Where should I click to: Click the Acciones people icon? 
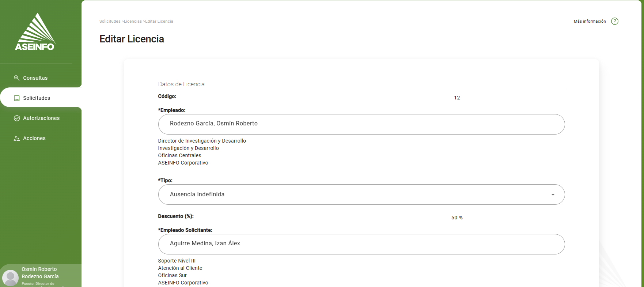[x=17, y=139]
